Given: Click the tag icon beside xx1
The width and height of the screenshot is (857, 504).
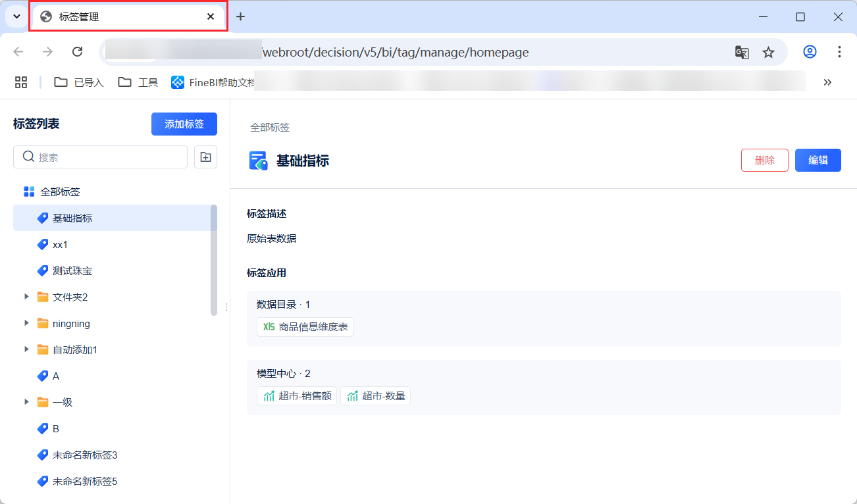Looking at the screenshot, I should point(43,244).
